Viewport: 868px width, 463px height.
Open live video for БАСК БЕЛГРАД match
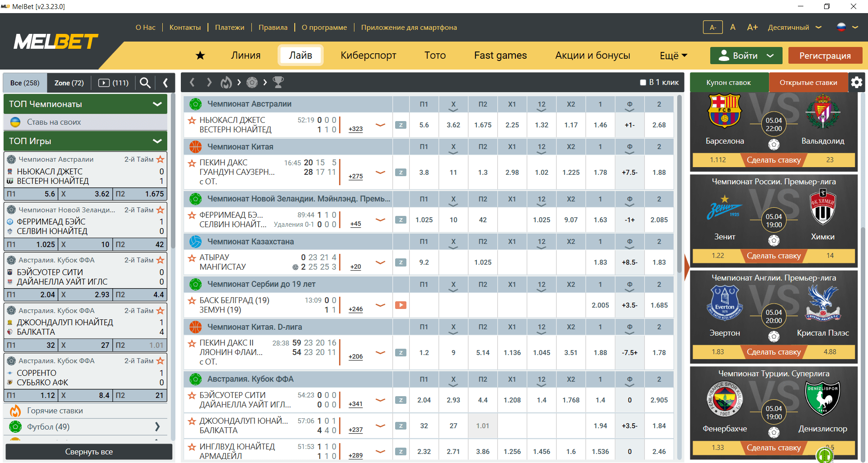click(401, 305)
